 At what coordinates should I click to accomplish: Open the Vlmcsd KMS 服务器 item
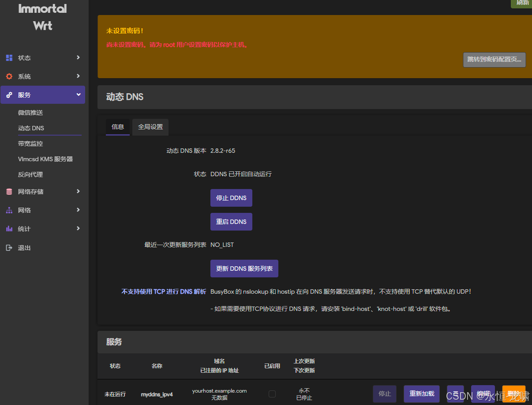[45, 159]
